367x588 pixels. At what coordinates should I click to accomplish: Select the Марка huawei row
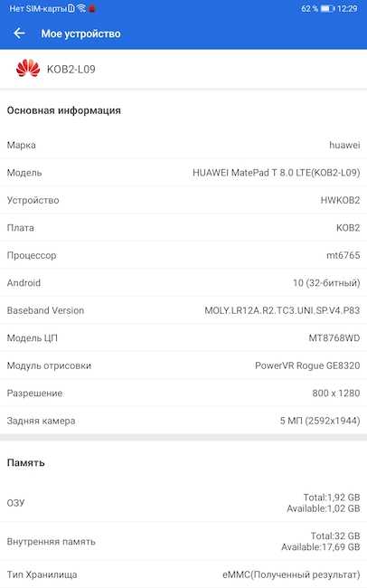coord(183,145)
